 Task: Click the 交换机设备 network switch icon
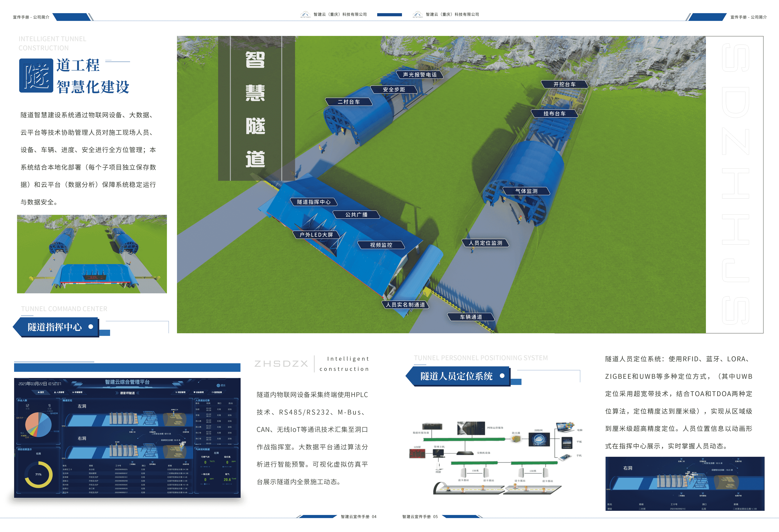point(465,453)
